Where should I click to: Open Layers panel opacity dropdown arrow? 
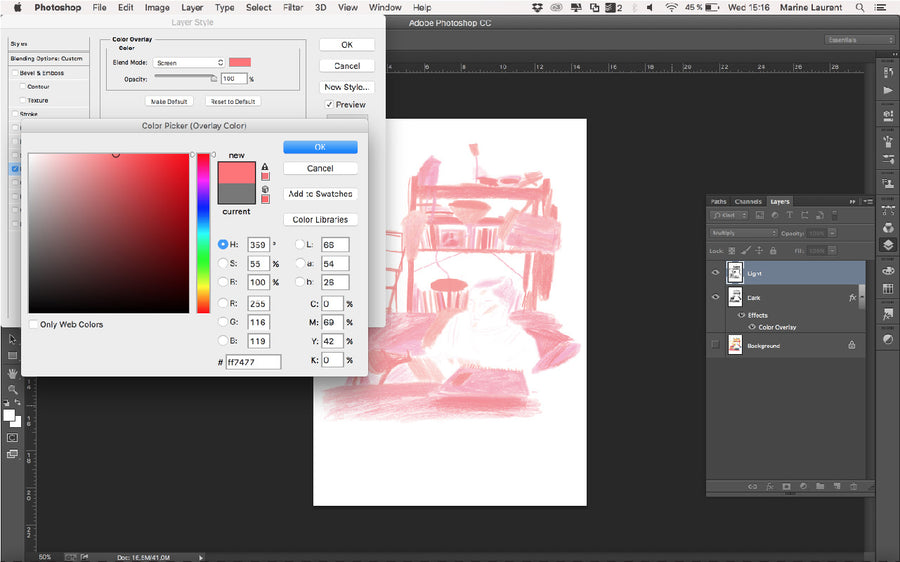coord(832,233)
